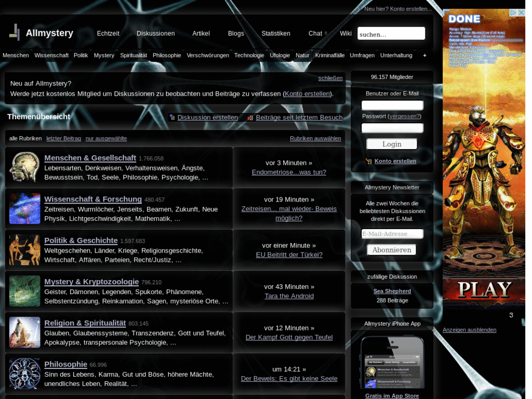Screen dimensions: 532x399
Task: Expand more categories with the plus
Action: [x=424, y=55]
